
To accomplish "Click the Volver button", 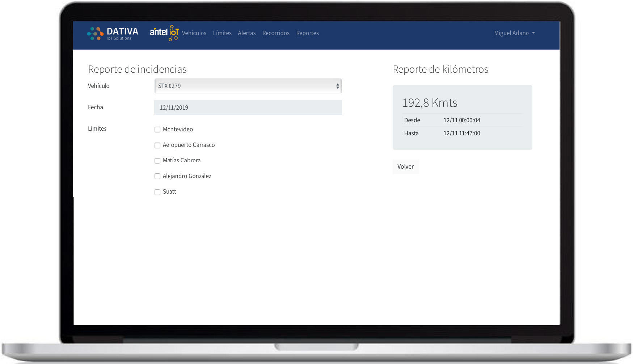I will 406,166.
